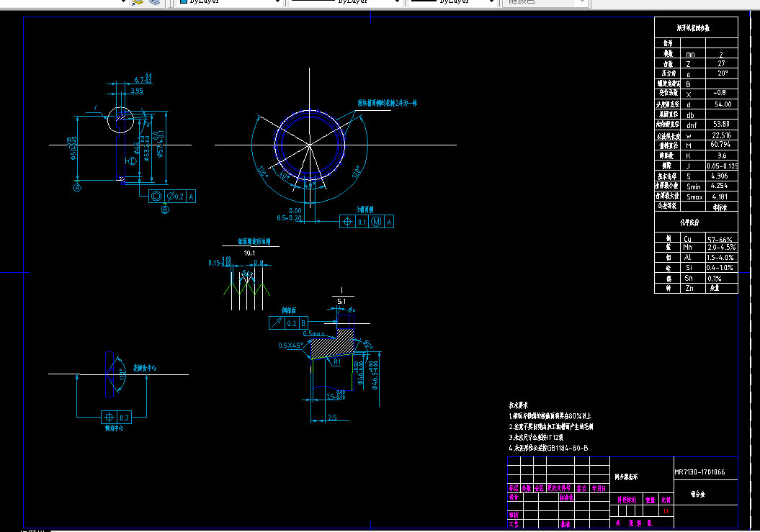Click the 年月日 header cell
760x532 pixels.
pyautogui.click(x=599, y=488)
